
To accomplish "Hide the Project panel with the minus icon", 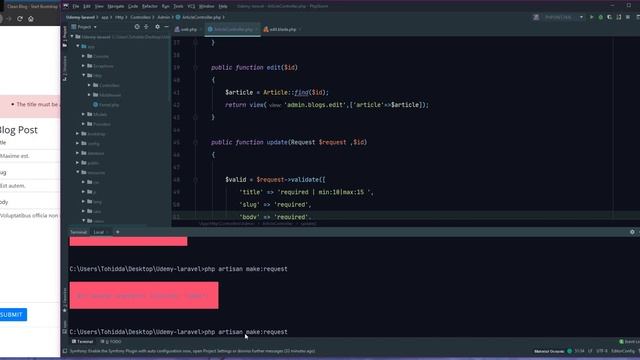I will (166, 27).
